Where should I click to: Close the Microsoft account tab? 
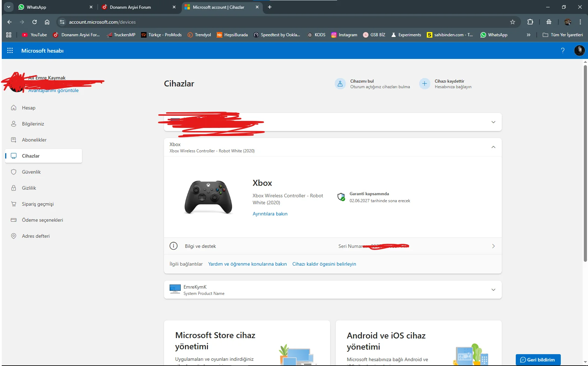pos(257,7)
